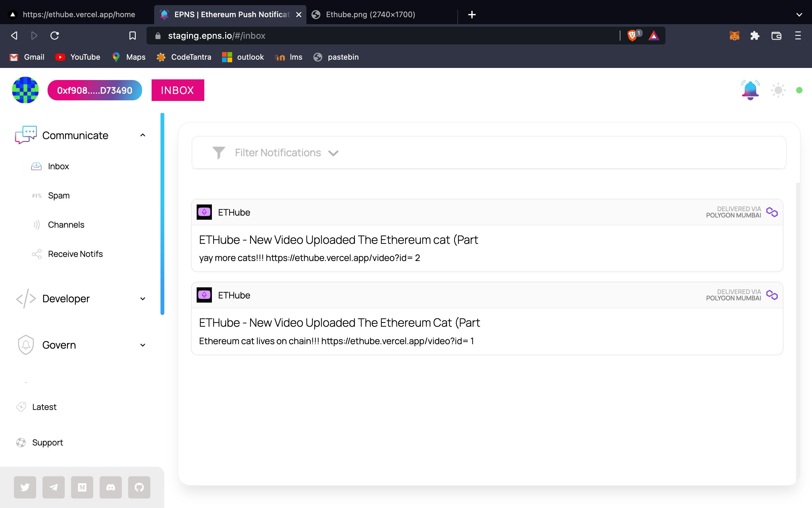Open the video?id= 2 link text
812x508 pixels.
[343, 258]
